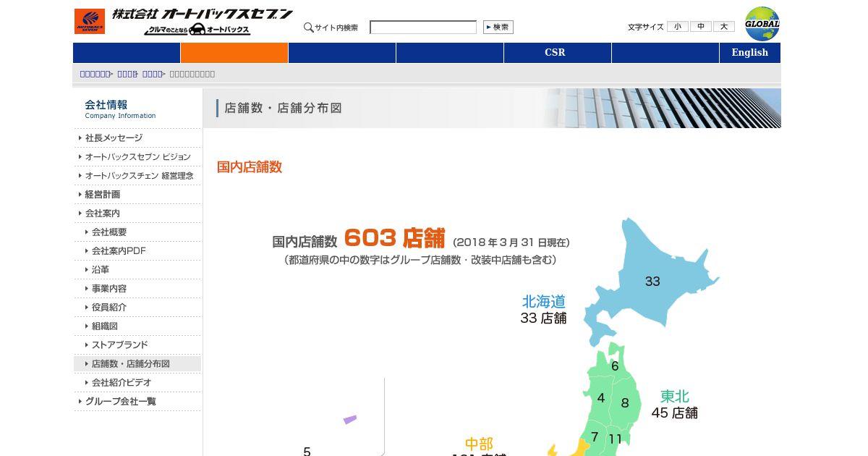Screen dimensions: 868x456
Task: Click the car icon in the オートバックス tagline logo
Action: tap(197, 30)
